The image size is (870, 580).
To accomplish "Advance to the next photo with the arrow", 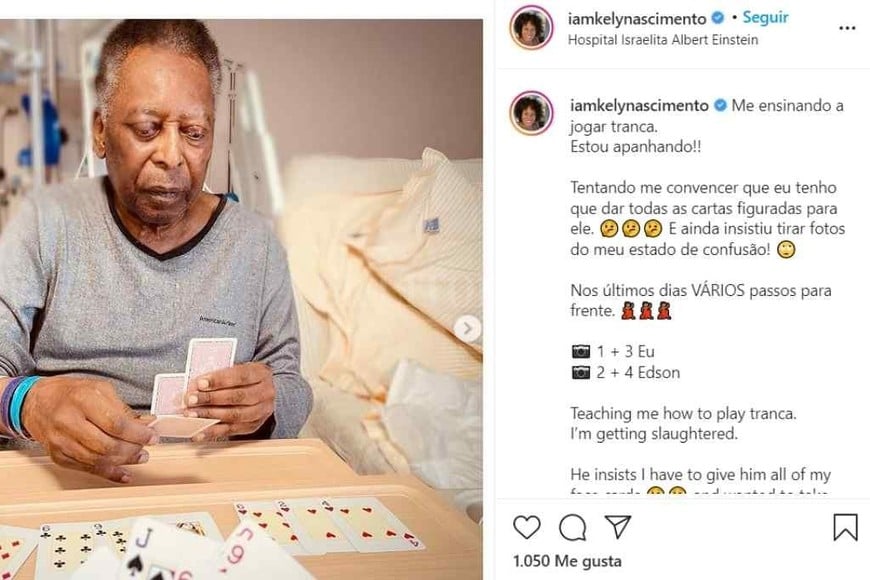I will [466, 328].
